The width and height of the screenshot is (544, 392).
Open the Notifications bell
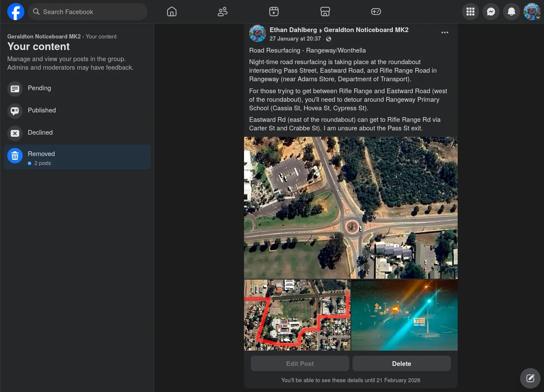[512, 12]
